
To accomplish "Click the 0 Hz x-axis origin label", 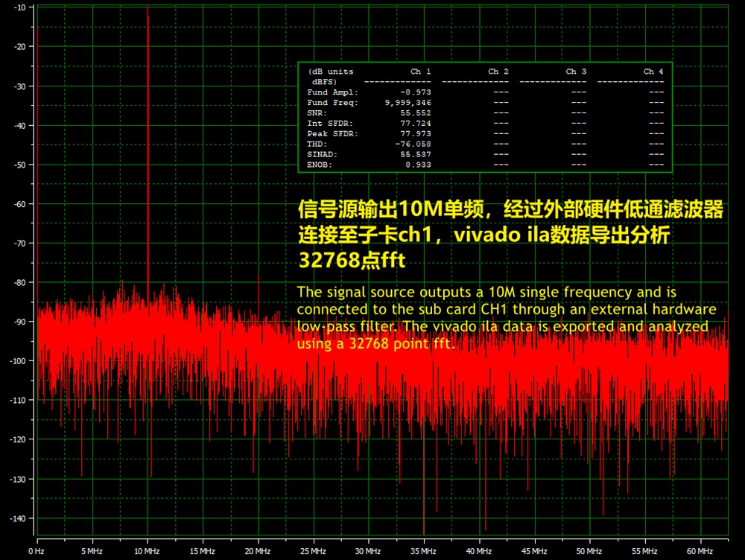I will (x=37, y=552).
